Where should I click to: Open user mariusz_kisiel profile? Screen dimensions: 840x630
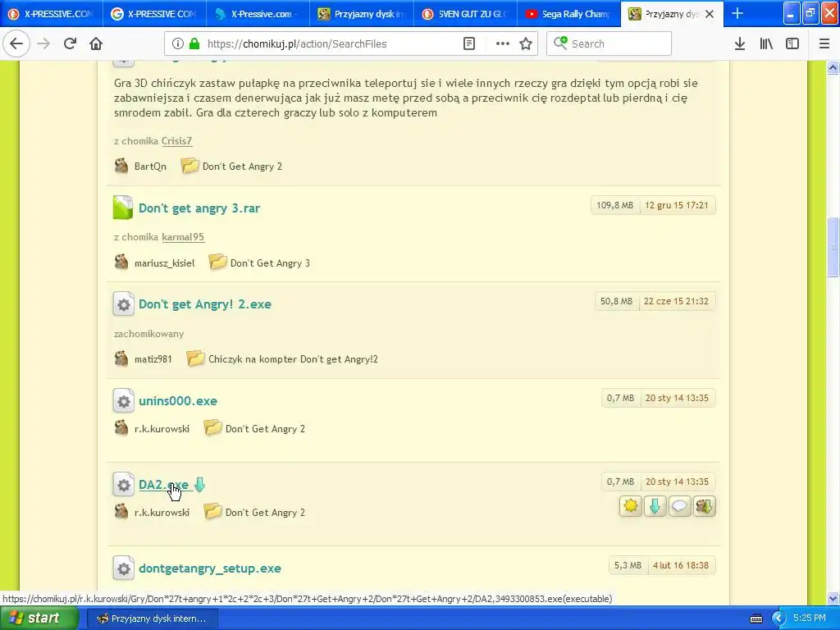pos(164,263)
